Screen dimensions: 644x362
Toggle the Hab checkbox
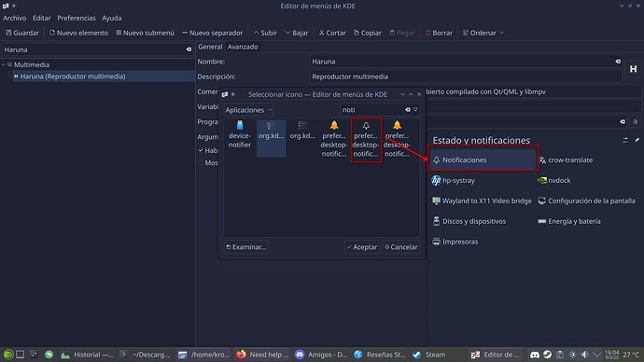201,150
